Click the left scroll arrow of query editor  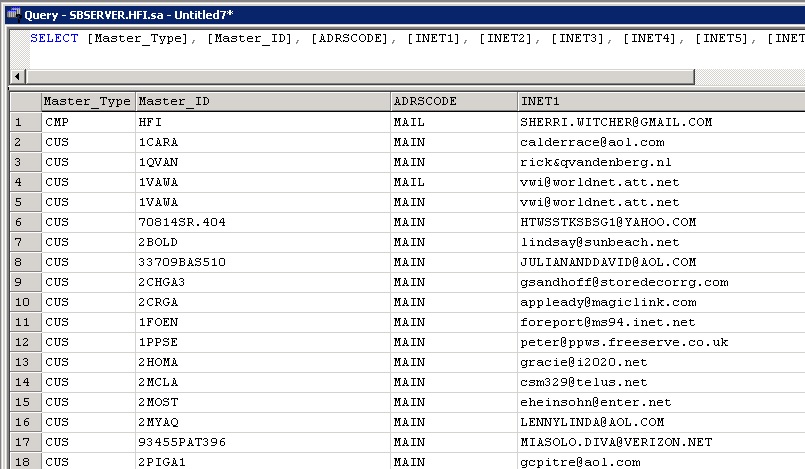(x=17, y=76)
